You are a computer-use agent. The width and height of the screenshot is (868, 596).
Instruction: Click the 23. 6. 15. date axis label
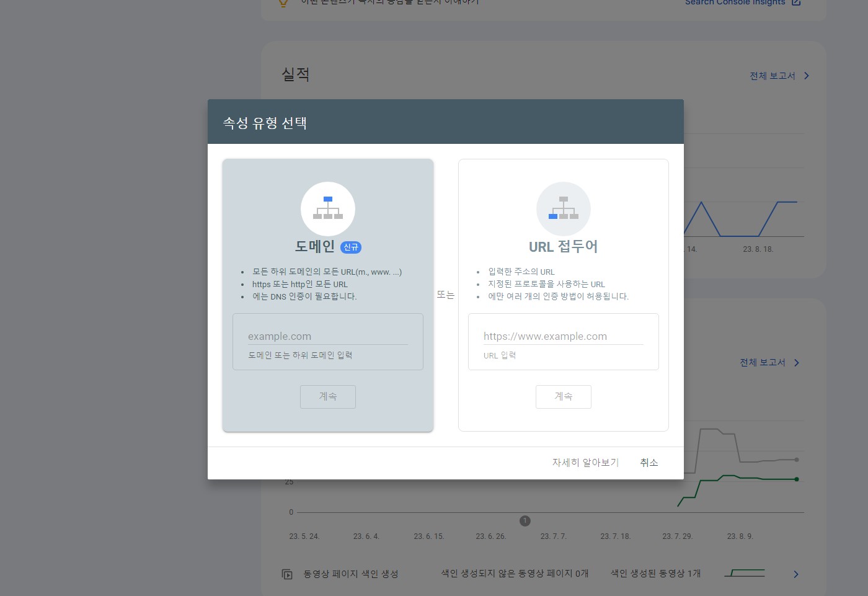pyautogui.click(x=429, y=536)
